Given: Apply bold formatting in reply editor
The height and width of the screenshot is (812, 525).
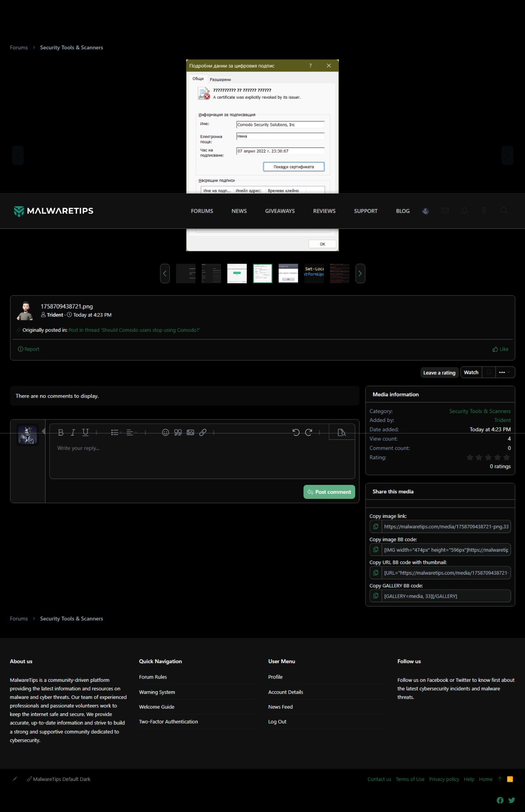Looking at the screenshot, I should coord(61,432).
